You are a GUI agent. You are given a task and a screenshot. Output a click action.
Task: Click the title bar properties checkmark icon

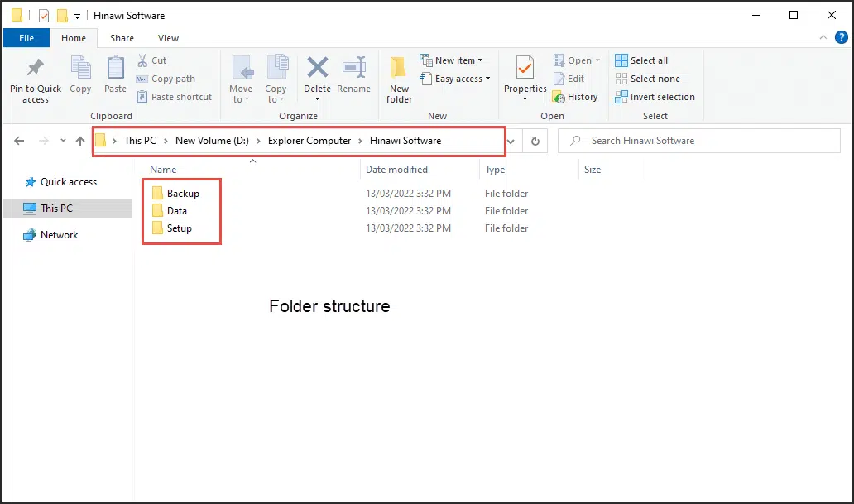(44, 16)
